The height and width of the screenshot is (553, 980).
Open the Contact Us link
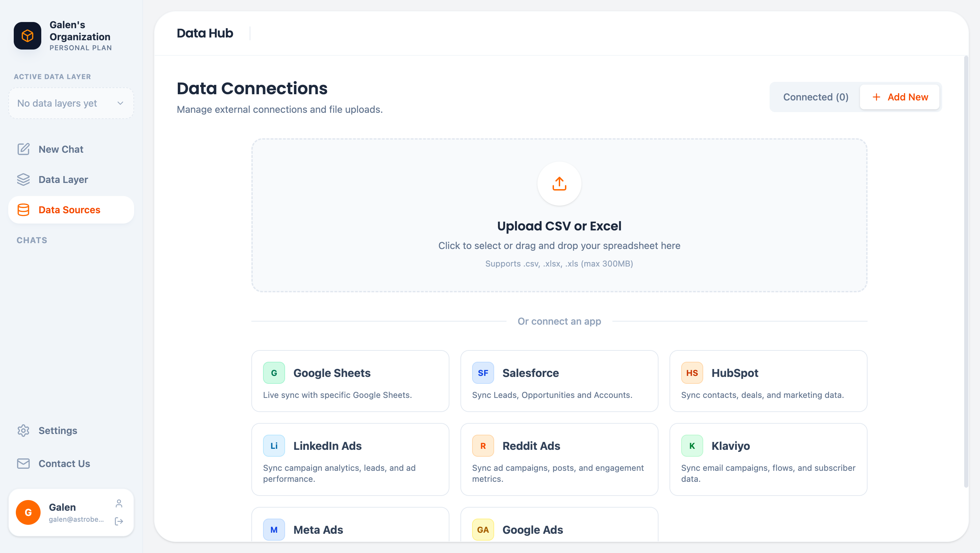(64, 463)
